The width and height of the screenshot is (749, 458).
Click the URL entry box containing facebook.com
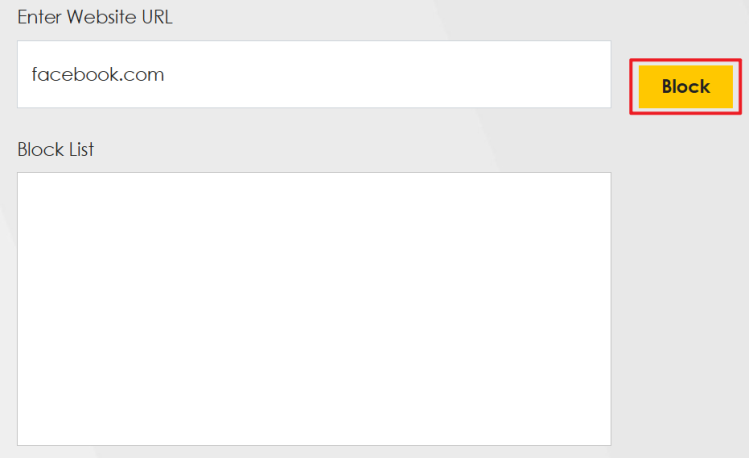coord(314,74)
